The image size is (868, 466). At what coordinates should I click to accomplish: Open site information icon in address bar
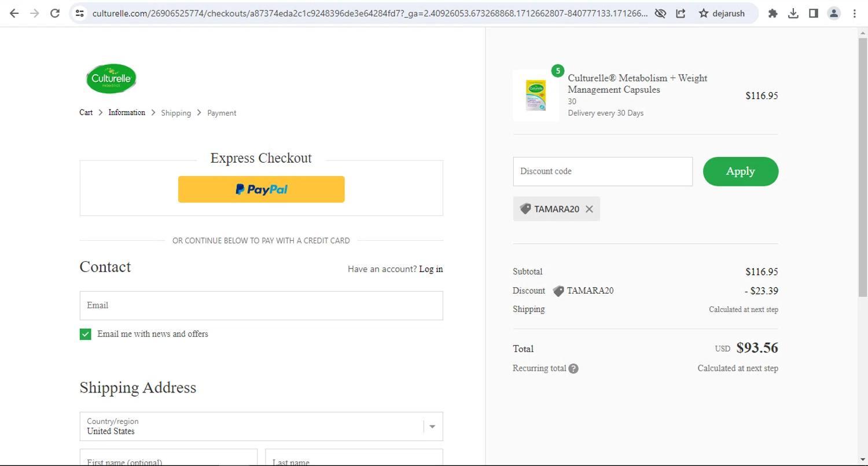pos(80,13)
